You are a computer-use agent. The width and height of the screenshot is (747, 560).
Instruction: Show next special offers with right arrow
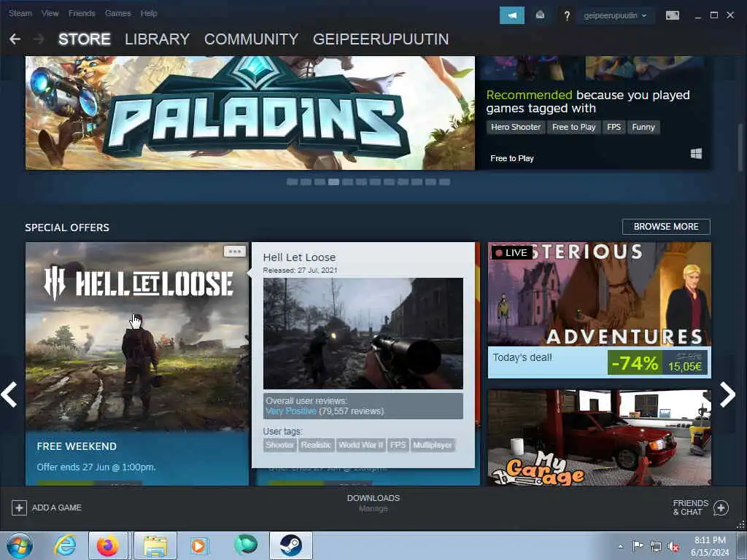point(727,394)
